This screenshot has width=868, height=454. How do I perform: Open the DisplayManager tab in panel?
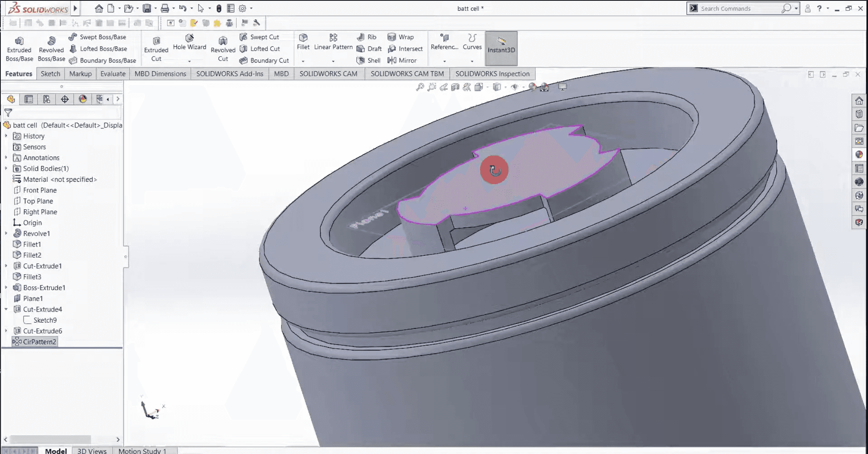83,99
